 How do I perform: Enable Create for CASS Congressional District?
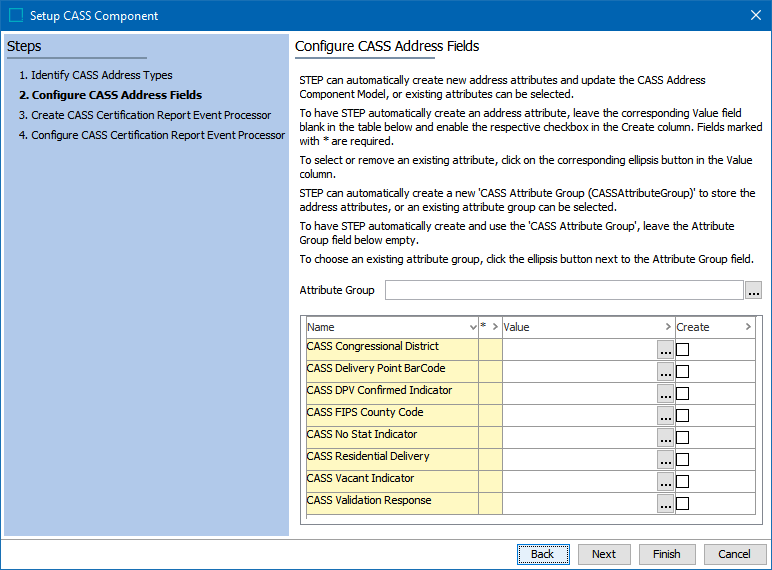[682, 349]
